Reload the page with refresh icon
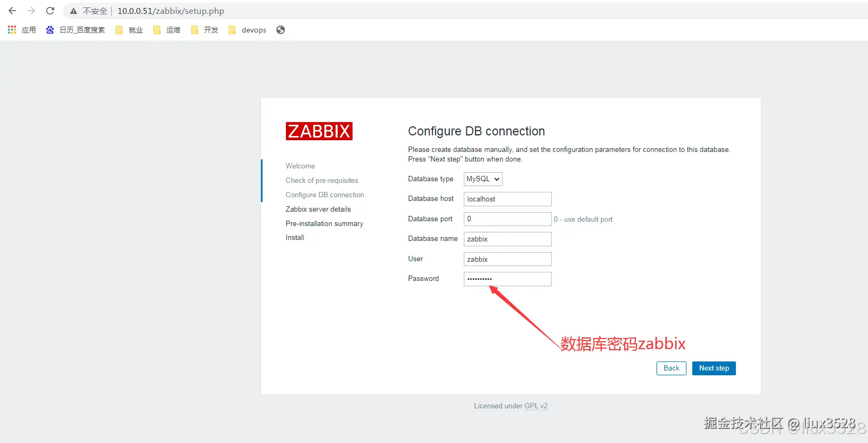The height and width of the screenshot is (443, 868). 50,11
